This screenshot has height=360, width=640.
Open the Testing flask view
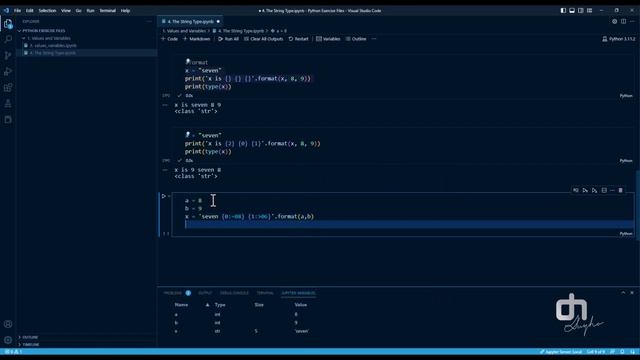(x=8, y=104)
